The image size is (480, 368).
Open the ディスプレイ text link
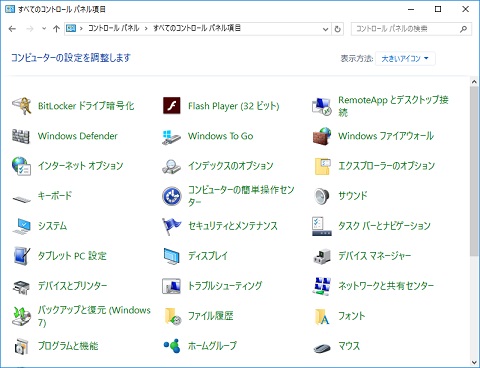[x=208, y=256]
